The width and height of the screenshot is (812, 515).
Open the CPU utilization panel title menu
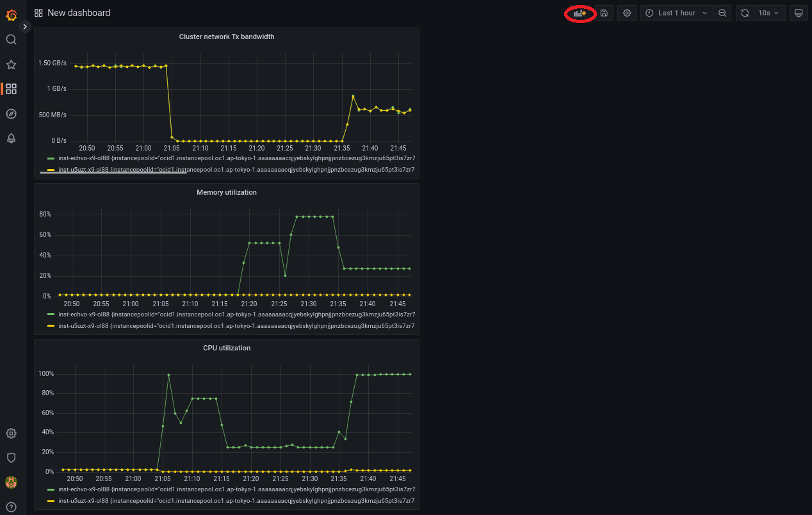(x=226, y=348)
